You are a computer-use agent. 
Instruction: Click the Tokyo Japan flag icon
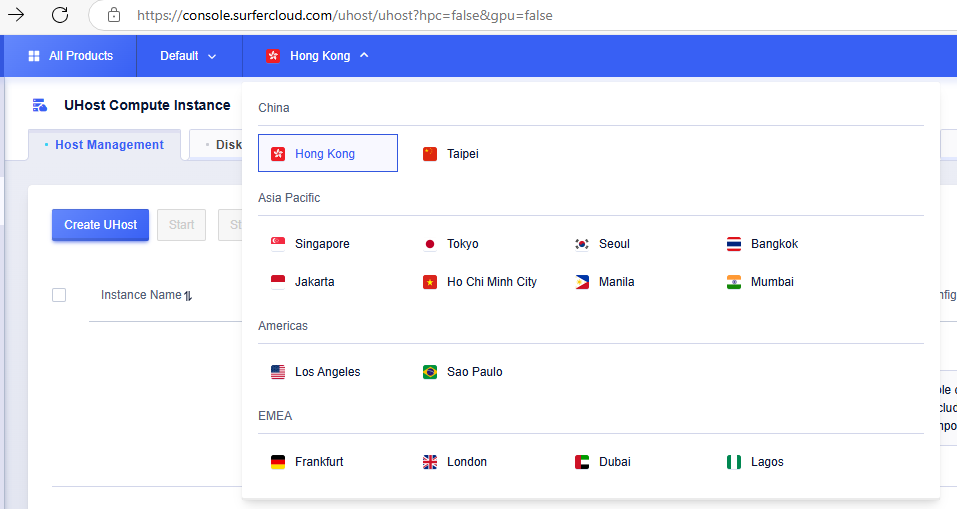point(430,244)
